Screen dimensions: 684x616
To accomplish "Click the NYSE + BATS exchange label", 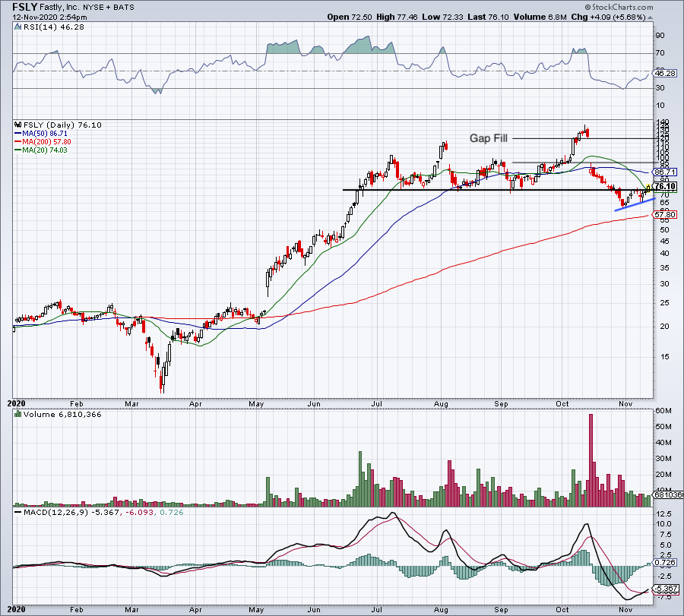I will click(109, 8).
